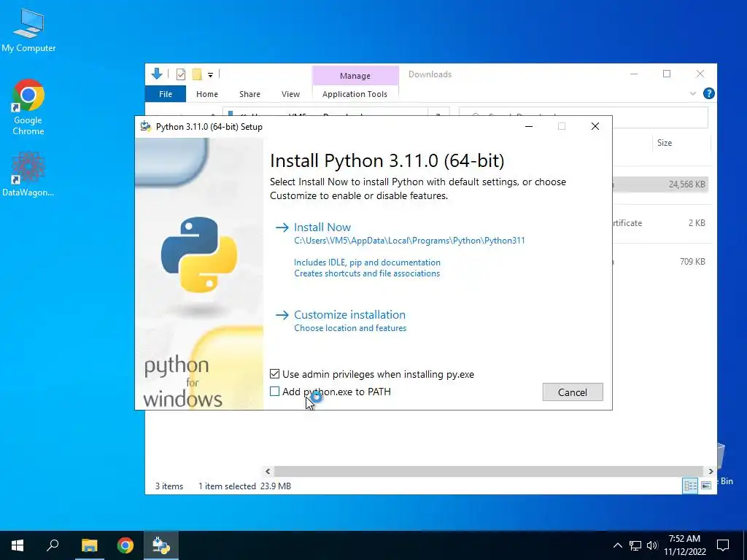Select the file row showing 709 KB
This screenshot has width=747, height=560.
point(660,262)
